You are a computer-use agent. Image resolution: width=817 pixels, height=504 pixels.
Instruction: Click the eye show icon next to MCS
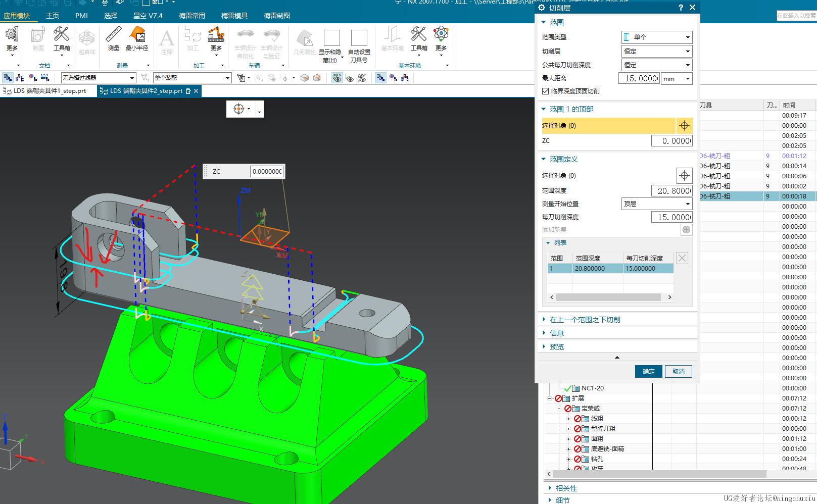[x=350, y=78]
